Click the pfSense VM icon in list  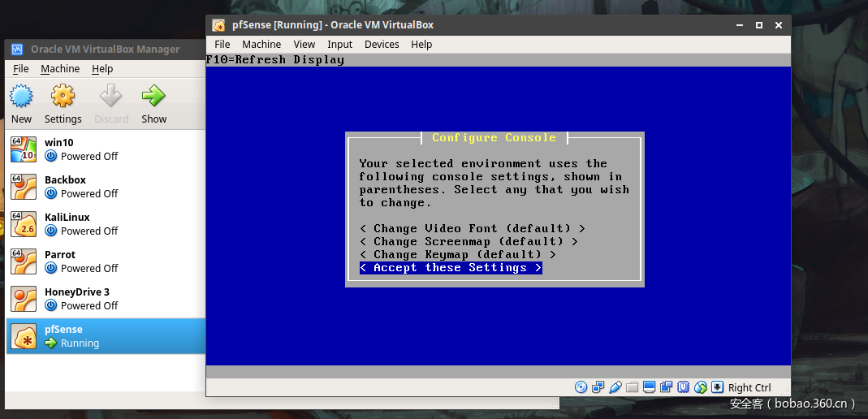(24, 336)
